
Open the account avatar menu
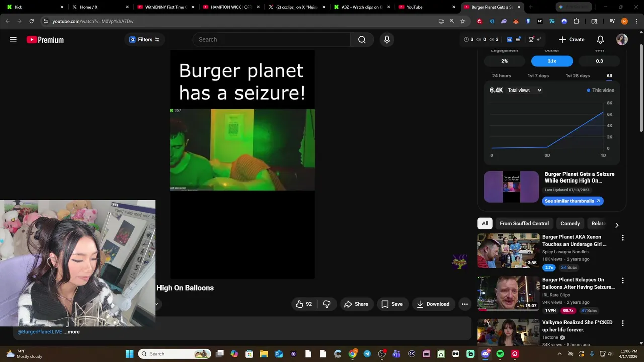click(x=622, y=40)
